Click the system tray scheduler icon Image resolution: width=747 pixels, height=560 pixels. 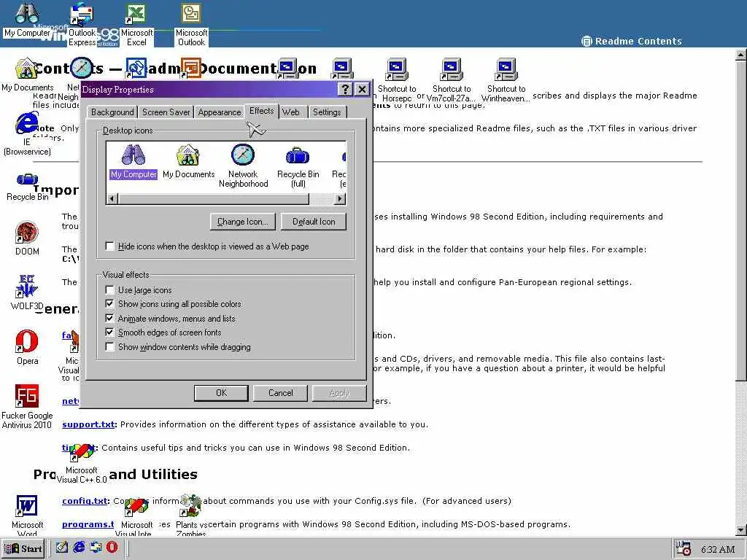point(683,548)
